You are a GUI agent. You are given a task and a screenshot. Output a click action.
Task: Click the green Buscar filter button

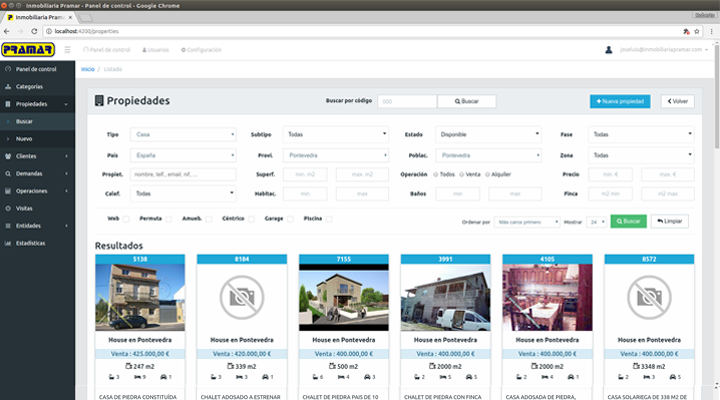click(628, 221)
